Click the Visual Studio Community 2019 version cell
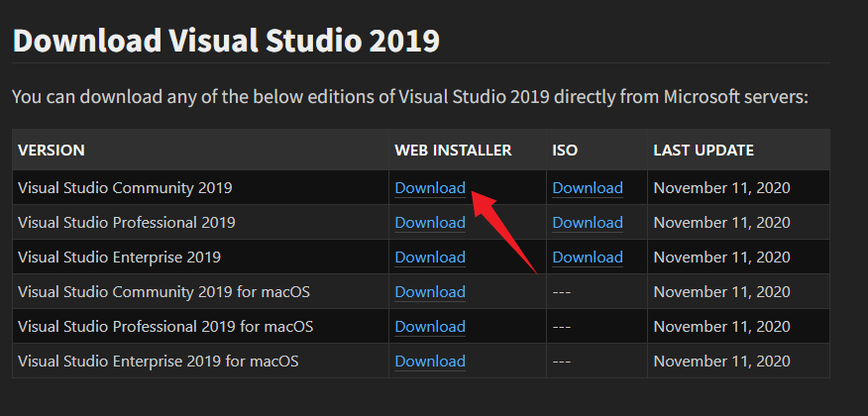This screenshot has width=868, height=416. (125, 188)
